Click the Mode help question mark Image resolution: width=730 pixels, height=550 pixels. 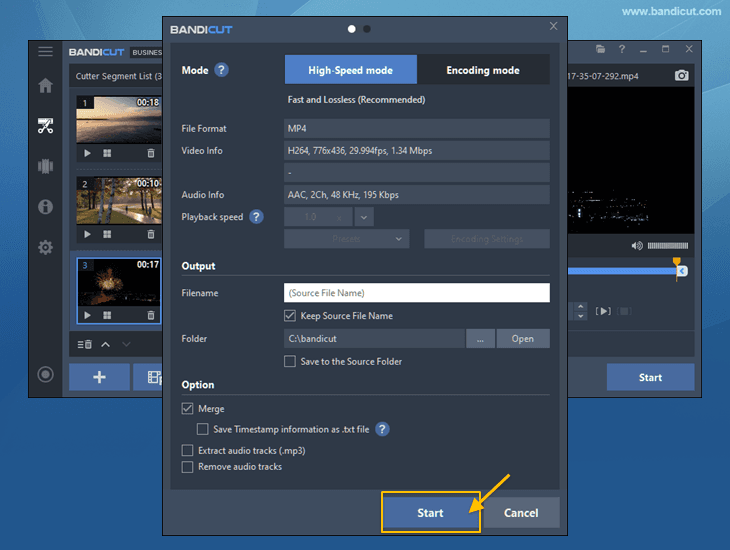click(x=221, y=70)
